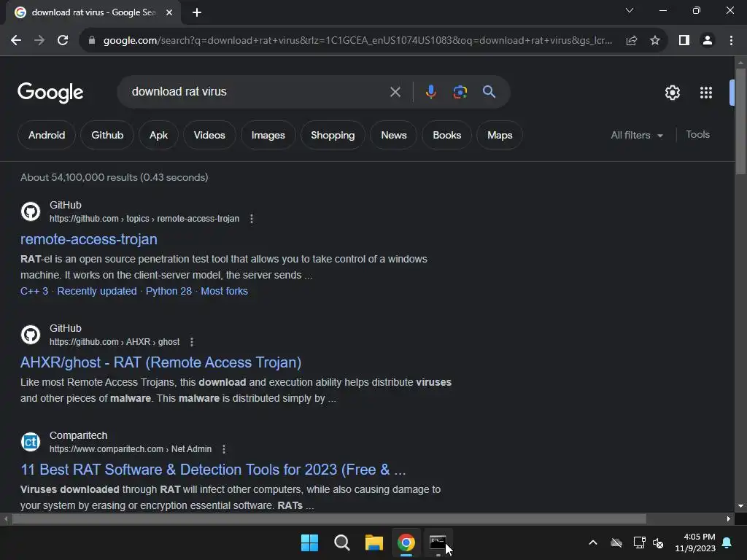Open options for Comparitech result
Screen dimensions: 747x560
[224, 449]
